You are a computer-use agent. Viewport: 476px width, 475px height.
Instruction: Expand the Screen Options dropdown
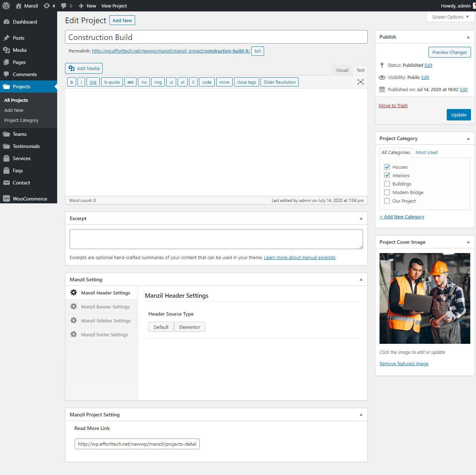click(x=450, y=17)
